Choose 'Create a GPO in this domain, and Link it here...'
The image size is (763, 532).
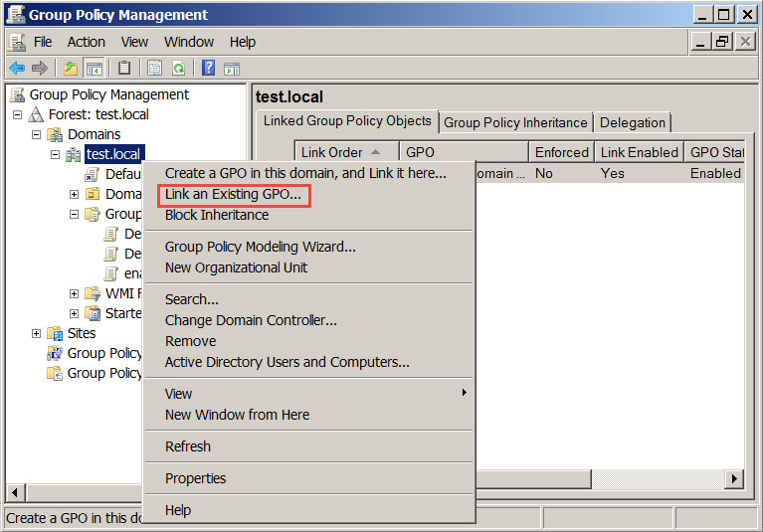[x=309, y=174]
